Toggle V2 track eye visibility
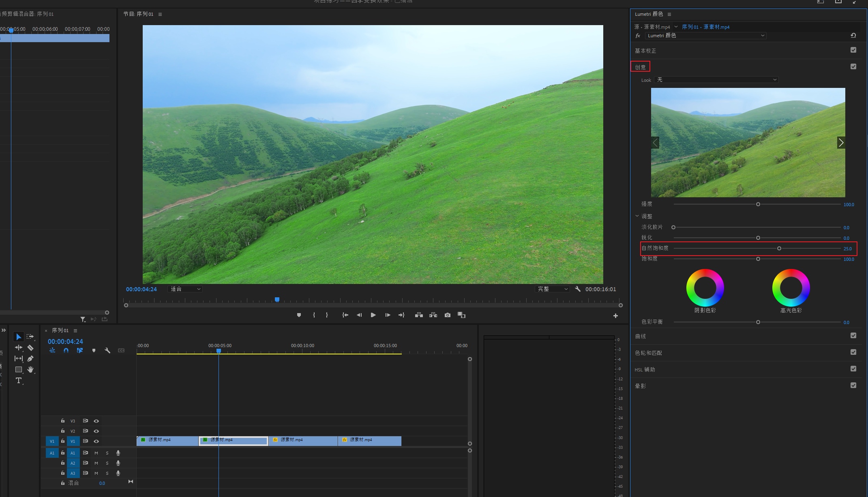Viewport: 868px width, 497px height. 96,431
